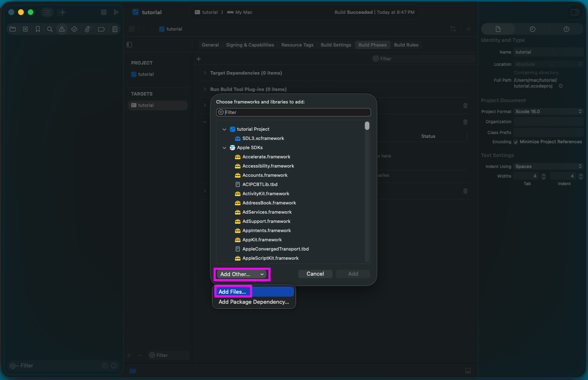Click the editor swap arrows icon
This screenshot has width=588, height=380.
pyautogui.click(x=453, y=29)
